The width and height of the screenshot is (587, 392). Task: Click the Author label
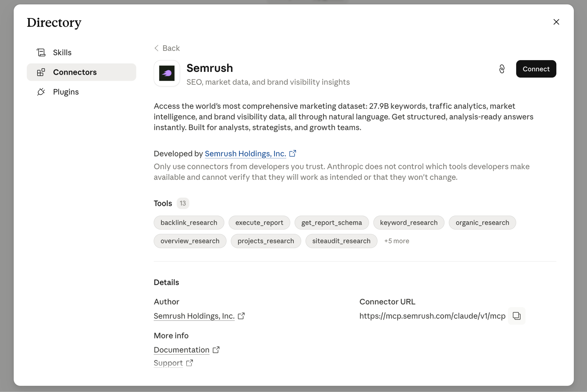[167, 302]
